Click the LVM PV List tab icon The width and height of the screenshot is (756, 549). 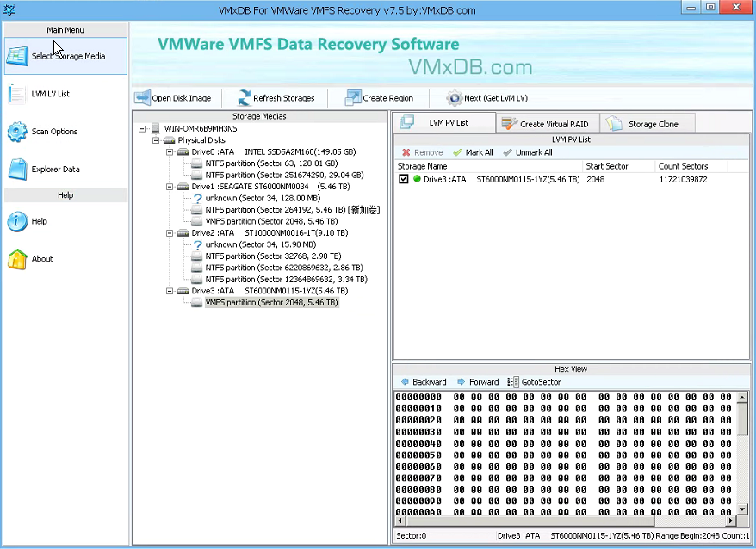click(x=407, y=122)
